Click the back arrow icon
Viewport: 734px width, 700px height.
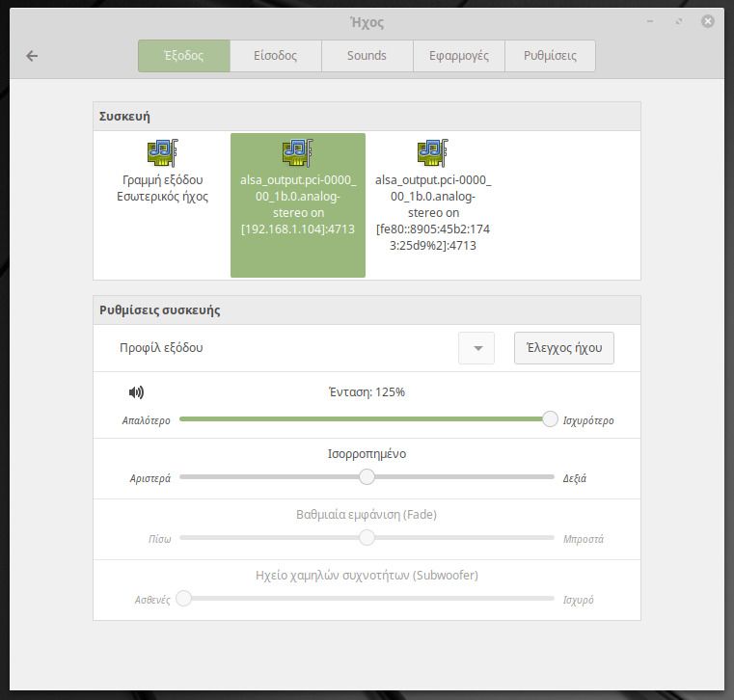click(x=32, y=56)
